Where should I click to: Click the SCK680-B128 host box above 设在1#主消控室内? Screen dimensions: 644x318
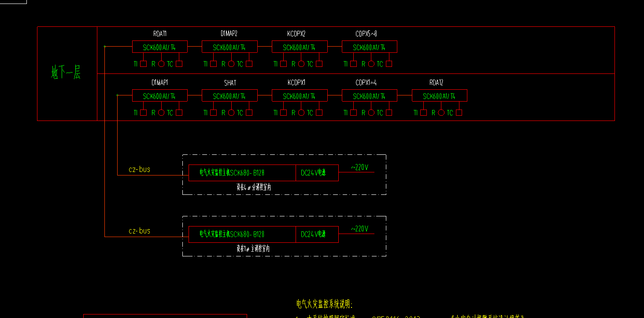pos(242,234)
